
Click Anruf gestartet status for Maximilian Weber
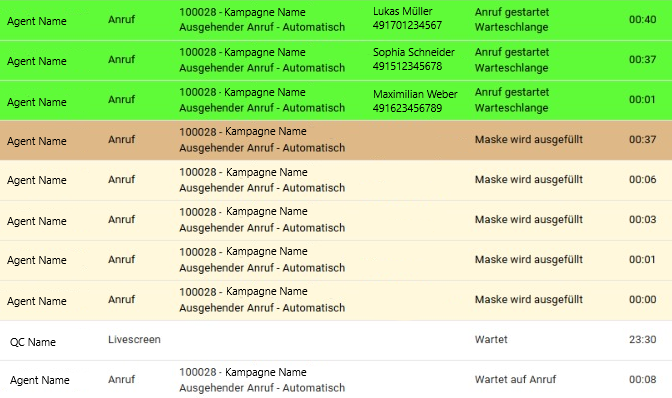(x=512, y=92)
